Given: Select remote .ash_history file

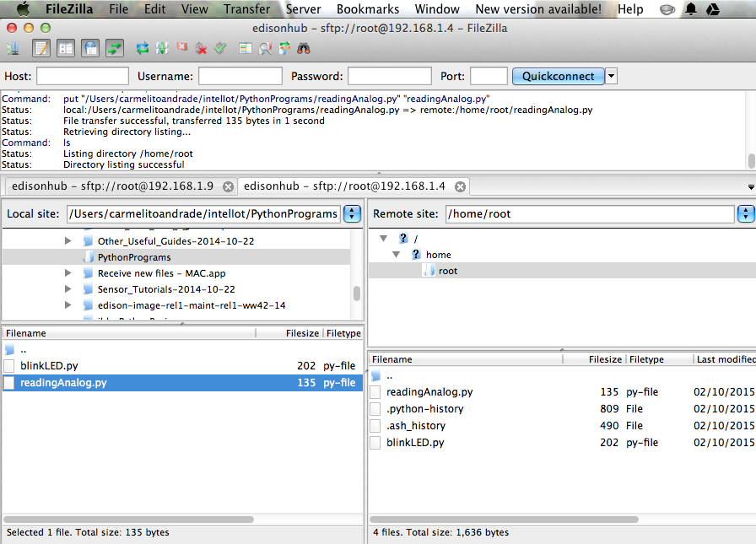Looking at the screenshot, I should (562, 425).
